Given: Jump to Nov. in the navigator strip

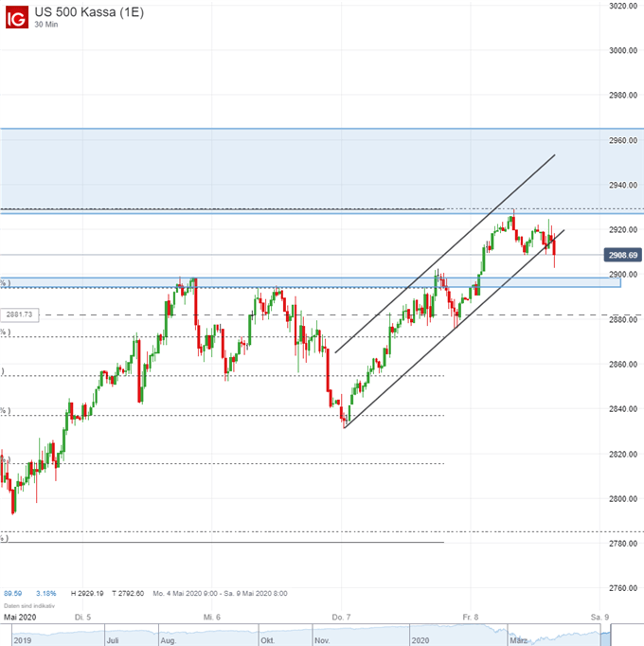Looking at the screenshot, I should (x=322, y=640).
